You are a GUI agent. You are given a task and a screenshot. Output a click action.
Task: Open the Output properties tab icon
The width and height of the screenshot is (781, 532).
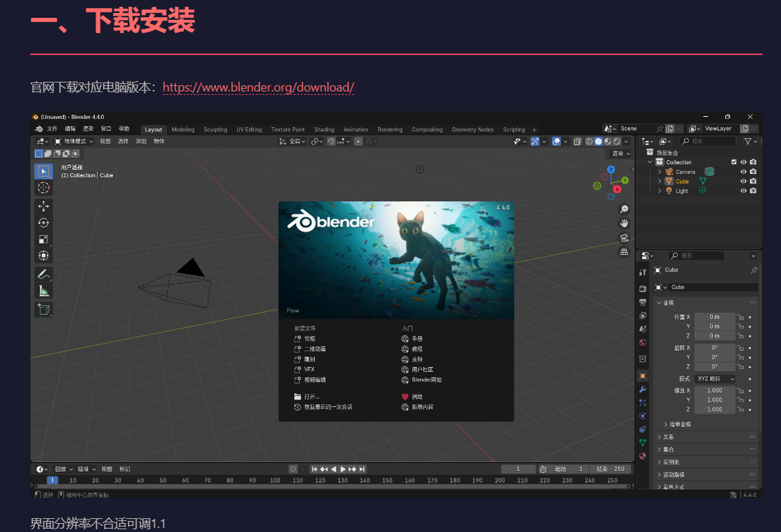[x=643, y=302]
